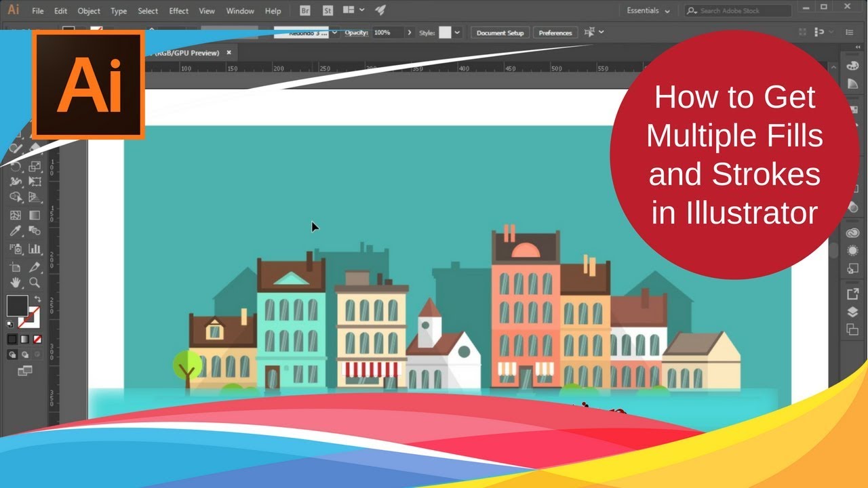This screenshot has height=488, width=868.
Task: Select the Column Graph tool
Action: point(35,249)
